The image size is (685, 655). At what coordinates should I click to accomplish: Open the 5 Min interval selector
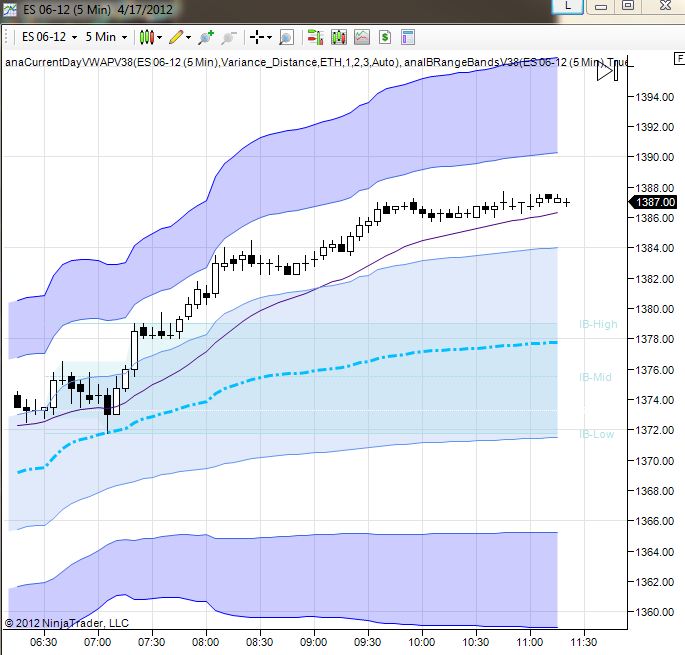106,37
